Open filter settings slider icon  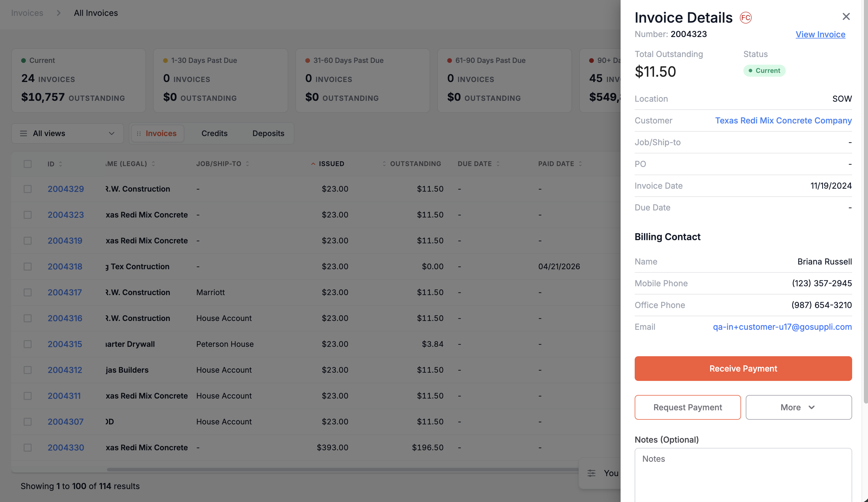pyautogui.click(x=591, y=473)
